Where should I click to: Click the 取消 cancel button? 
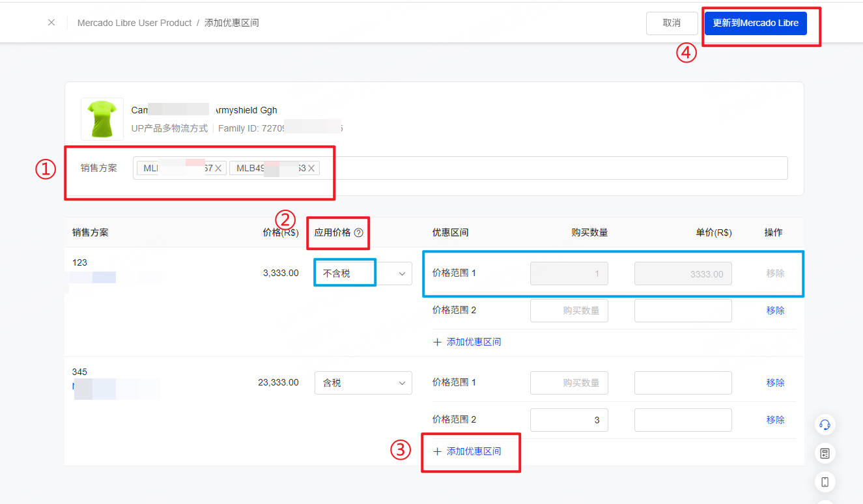pos(672,23)
